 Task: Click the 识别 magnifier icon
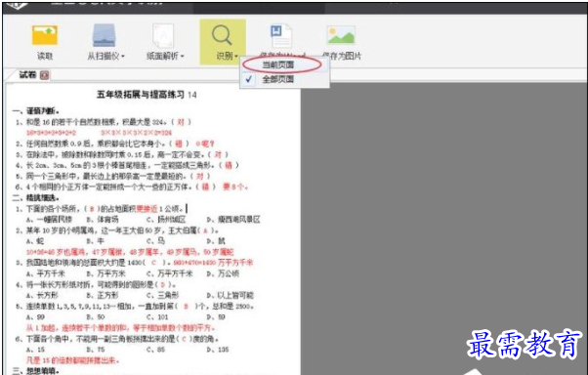pyautogui.click(x=222, y=35)
